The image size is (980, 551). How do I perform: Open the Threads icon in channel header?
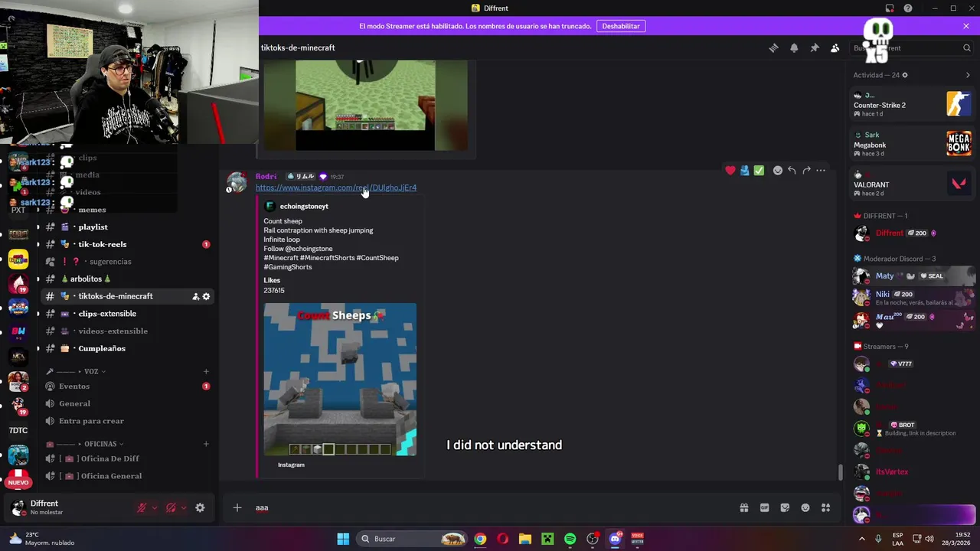pos(773,47)
